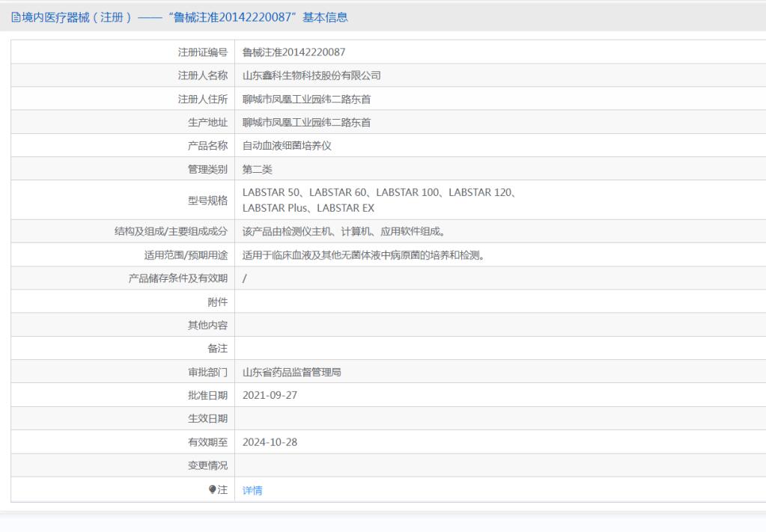Click the 附件 label

(217, 302)
